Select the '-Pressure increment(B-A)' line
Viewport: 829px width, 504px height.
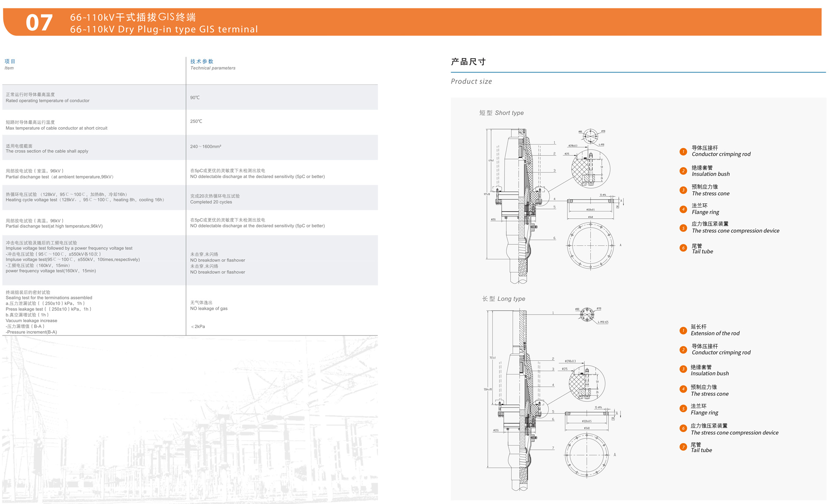[32, 332]
